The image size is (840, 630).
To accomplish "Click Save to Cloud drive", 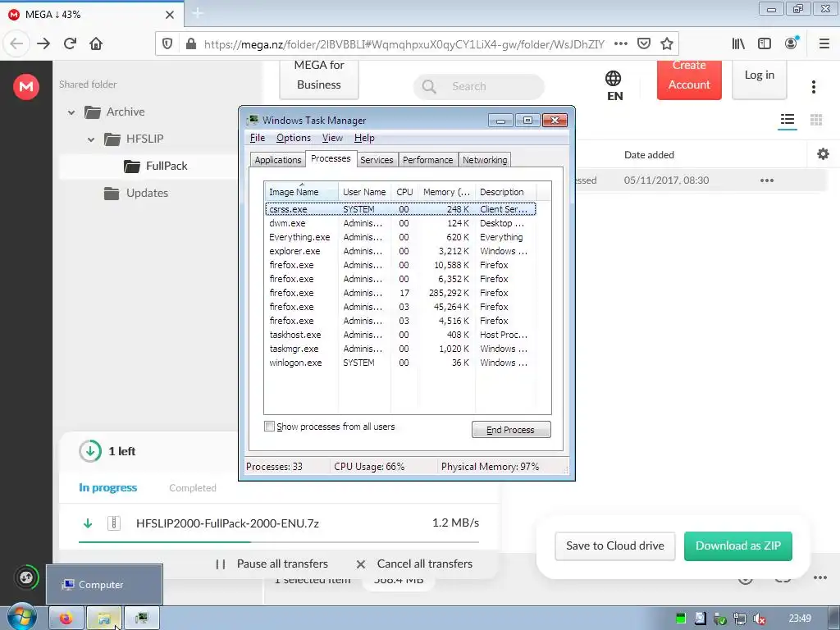I will (614, 546).
